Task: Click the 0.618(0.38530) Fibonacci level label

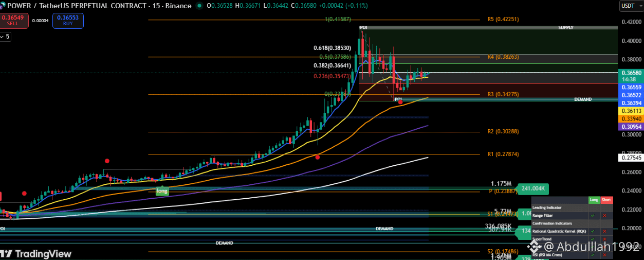Action: click(332, 48)
